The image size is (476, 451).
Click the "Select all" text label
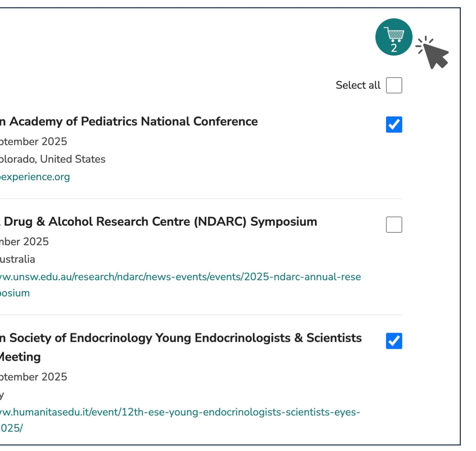click(x=358, y=85)
